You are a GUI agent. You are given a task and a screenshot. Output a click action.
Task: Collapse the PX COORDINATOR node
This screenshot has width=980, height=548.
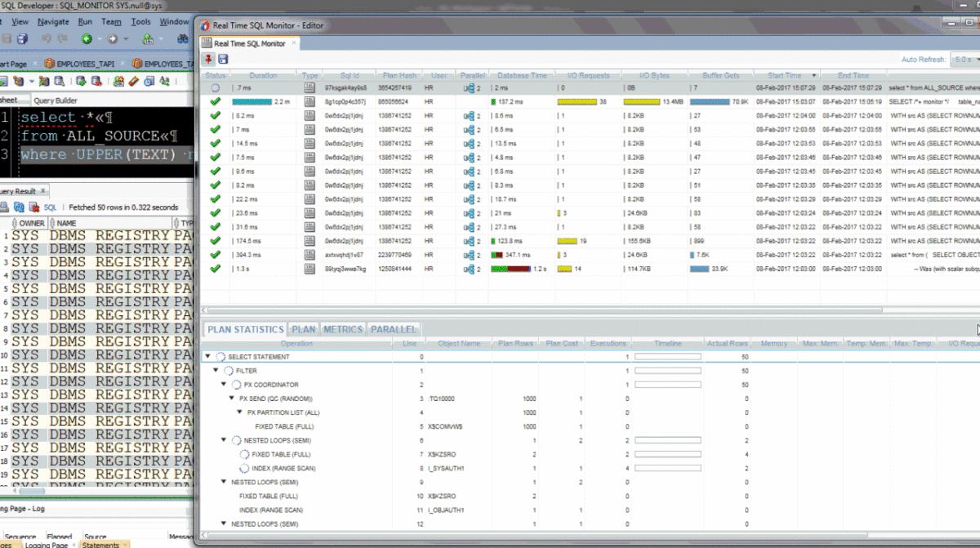(225, 385)
